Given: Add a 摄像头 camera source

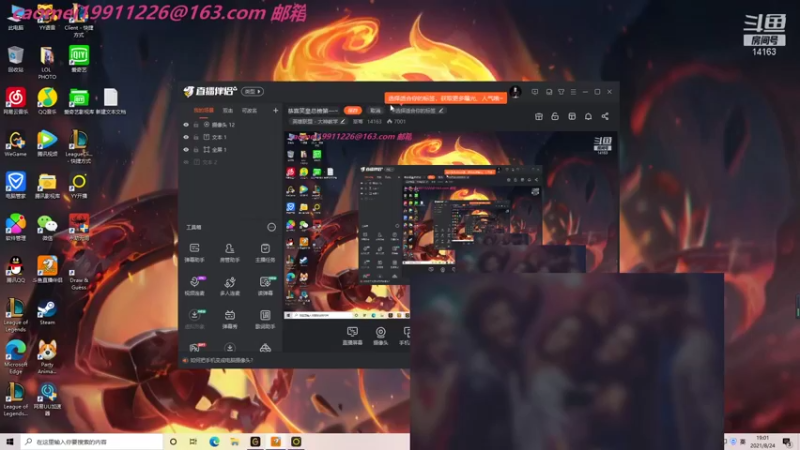Looking at the screenshot, I should point(381,336).
